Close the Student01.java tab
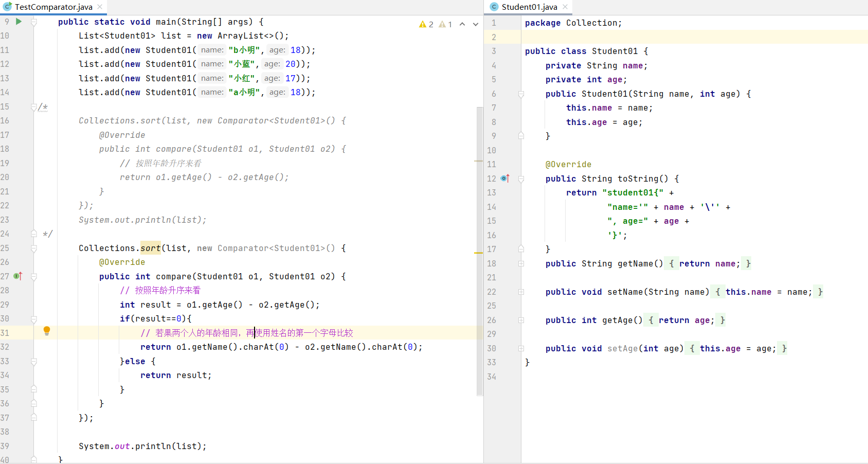868x464 pixels. coord(565,7)
